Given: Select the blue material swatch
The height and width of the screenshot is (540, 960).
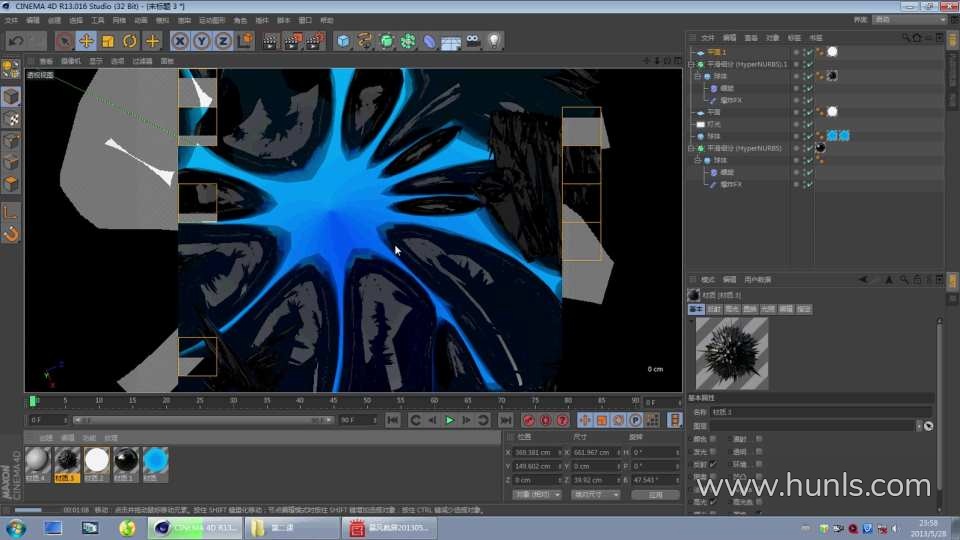Looking at the screenshot, I should click(155, 460).
